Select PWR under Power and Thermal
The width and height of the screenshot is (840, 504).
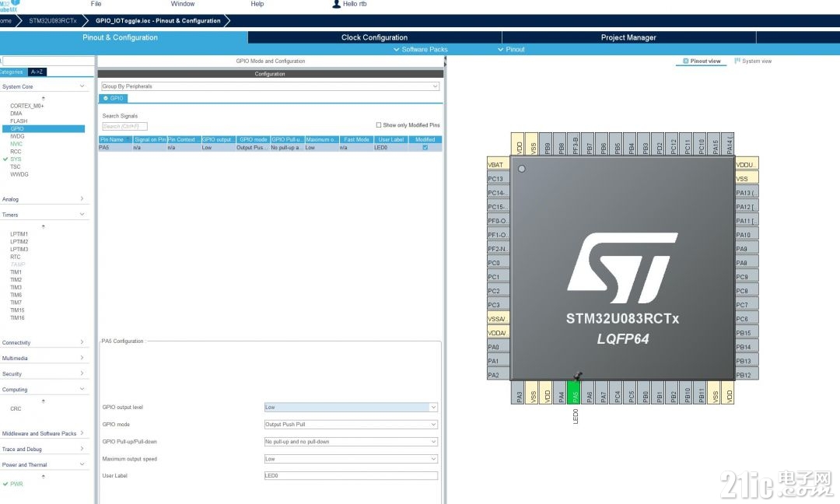coord(16,485)
